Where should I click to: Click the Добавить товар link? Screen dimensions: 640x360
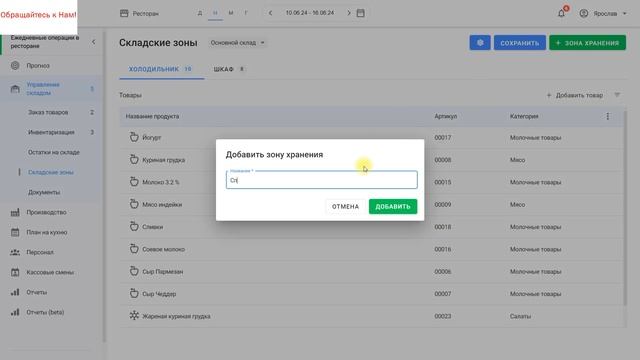click(x=574, y=95)
